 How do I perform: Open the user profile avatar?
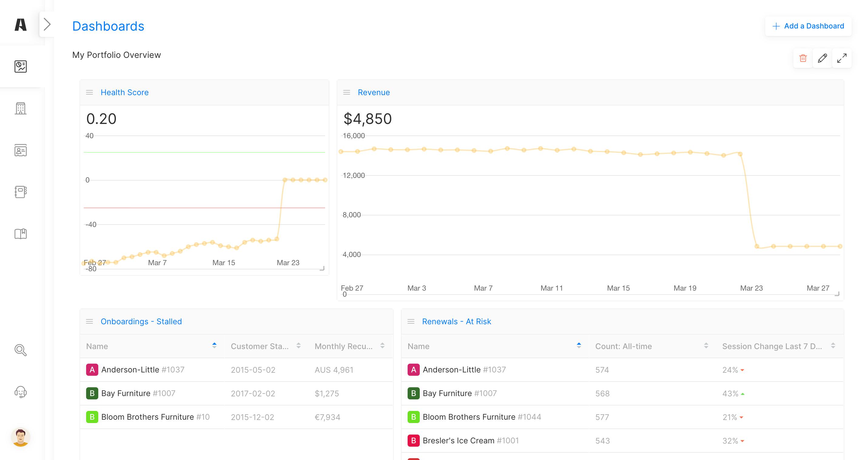point(21,437)
